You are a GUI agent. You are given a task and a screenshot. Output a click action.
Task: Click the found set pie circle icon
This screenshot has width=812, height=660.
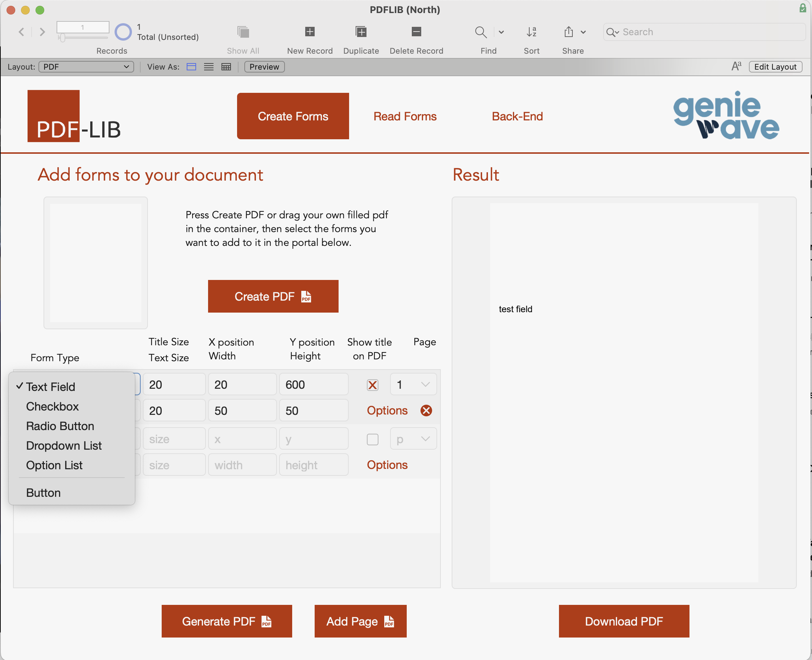(123, 32)
